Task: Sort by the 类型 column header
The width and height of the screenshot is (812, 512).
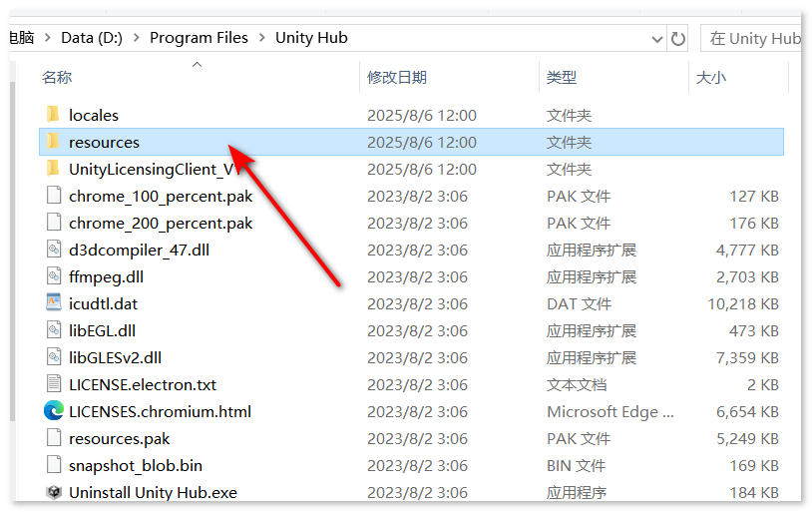Action: click(x=562, y=78)
